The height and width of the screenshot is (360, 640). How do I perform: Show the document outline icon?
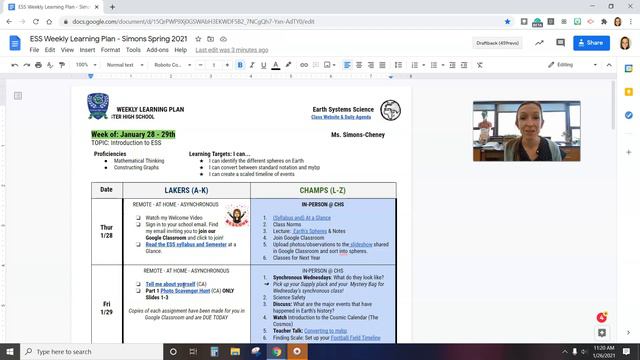(x=18, y=96)
